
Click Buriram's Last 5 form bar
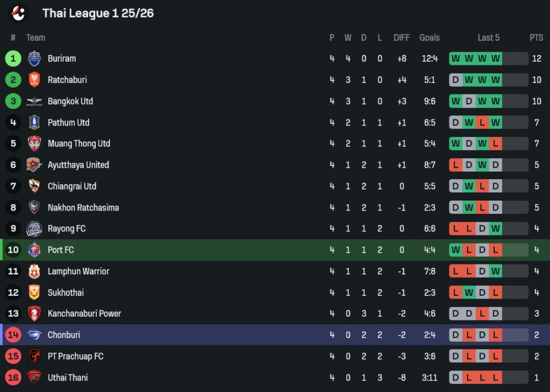click(x=488, y=58)
